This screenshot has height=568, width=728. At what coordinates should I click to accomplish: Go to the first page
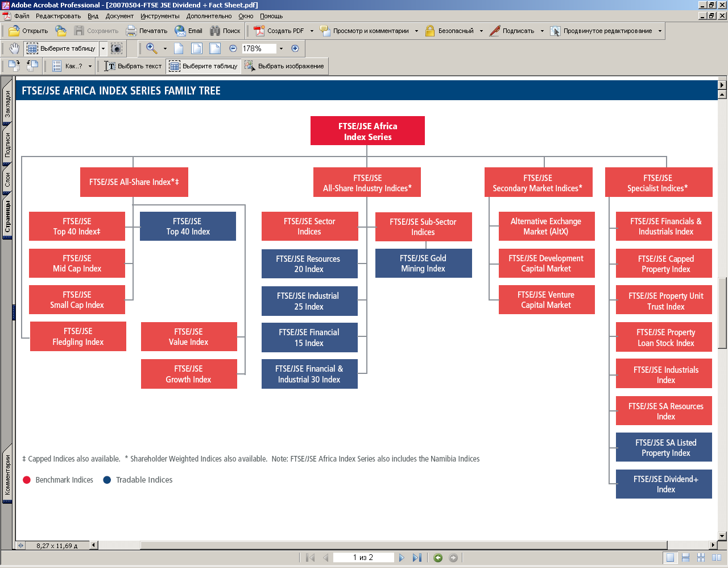pos(310,558)
